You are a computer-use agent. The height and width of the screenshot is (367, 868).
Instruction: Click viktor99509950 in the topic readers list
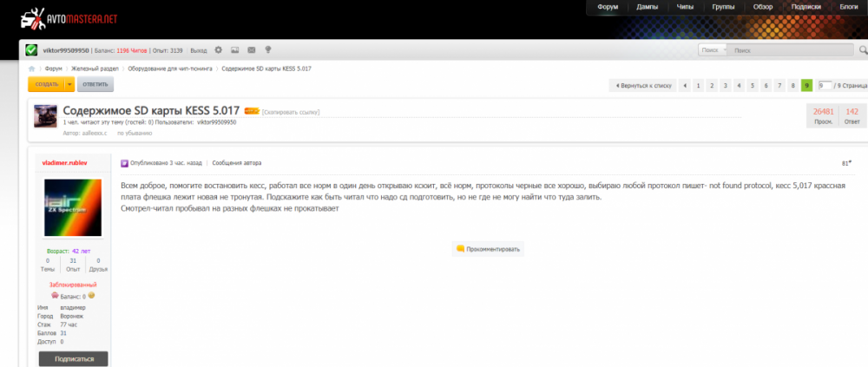tap(216, 122)
